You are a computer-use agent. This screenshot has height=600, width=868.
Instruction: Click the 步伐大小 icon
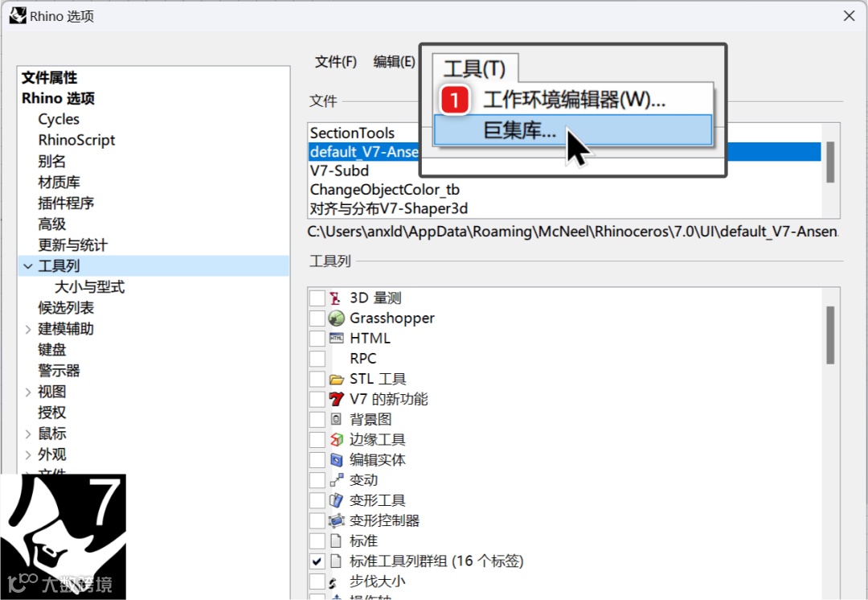pos(334,582)
